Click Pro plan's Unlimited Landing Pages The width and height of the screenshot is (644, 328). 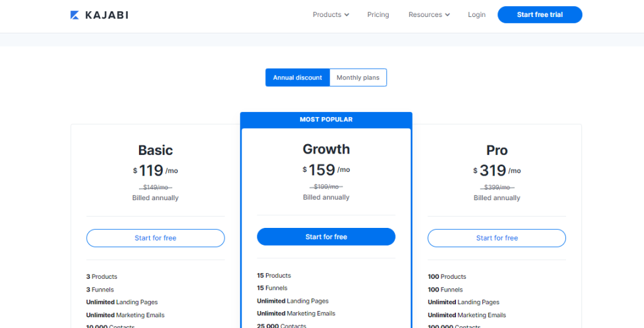(x=464, y=302)
